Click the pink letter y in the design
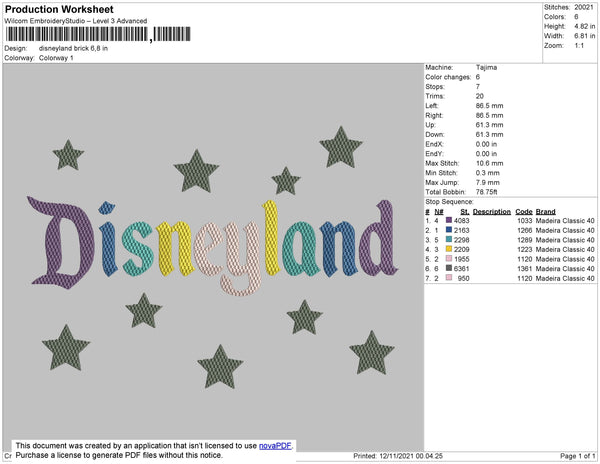This screenshot has width=600, height=464. (x=241, y=259)
